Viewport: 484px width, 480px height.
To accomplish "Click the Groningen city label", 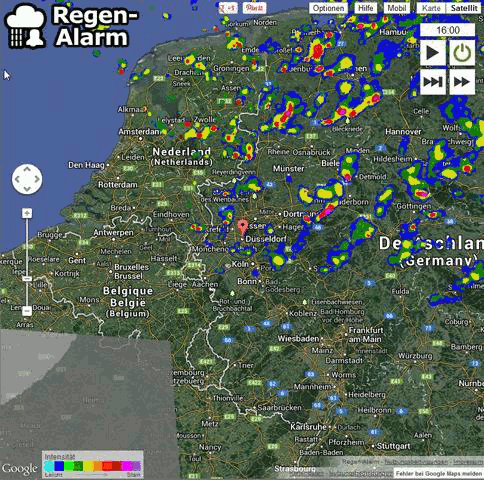I will [x=231, y=68].
